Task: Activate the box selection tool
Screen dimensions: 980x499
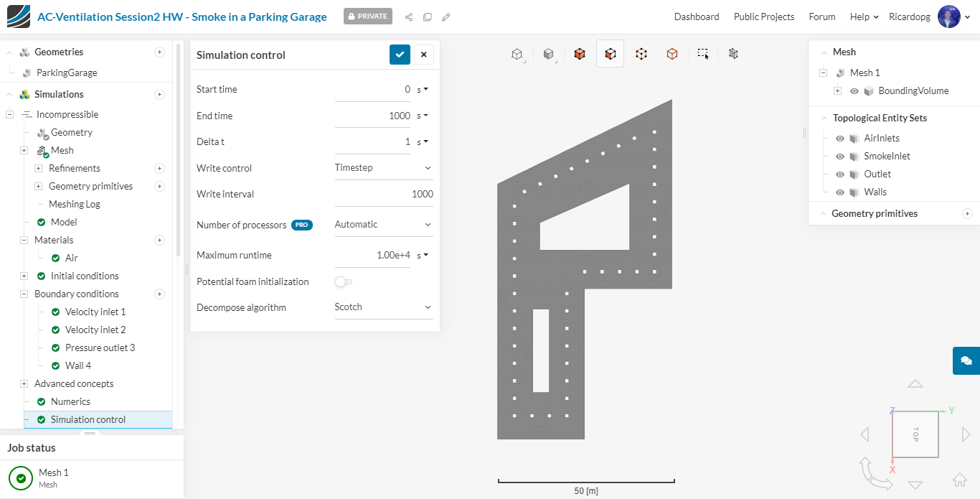Action: [703, 54]
